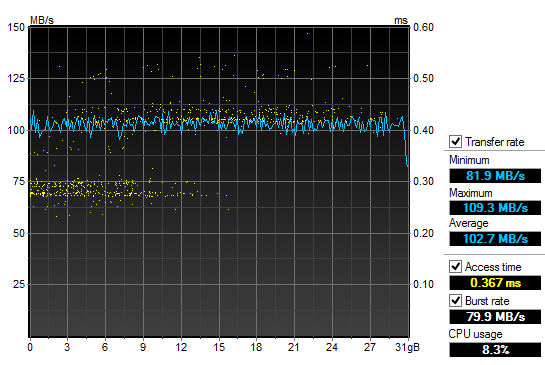Click the MB/s unit label above graph

[x=42, y=20]
